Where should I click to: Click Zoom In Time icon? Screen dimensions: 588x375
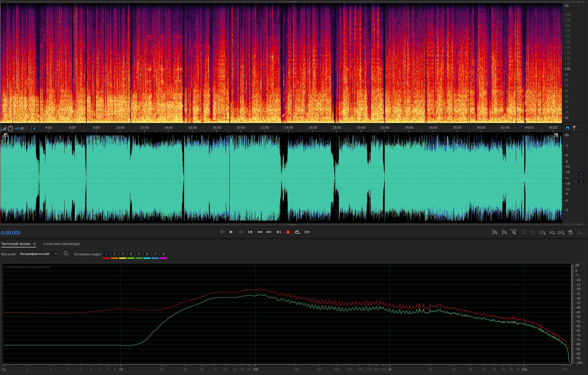pos(514,232)
